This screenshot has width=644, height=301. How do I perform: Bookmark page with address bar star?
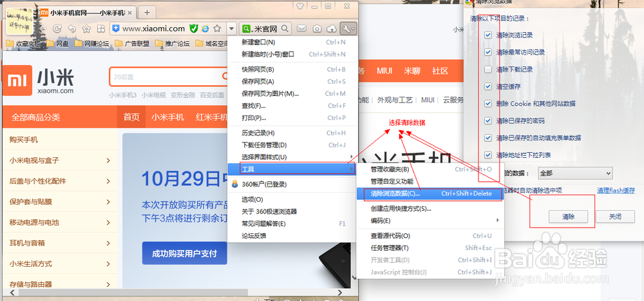[217, 28]
